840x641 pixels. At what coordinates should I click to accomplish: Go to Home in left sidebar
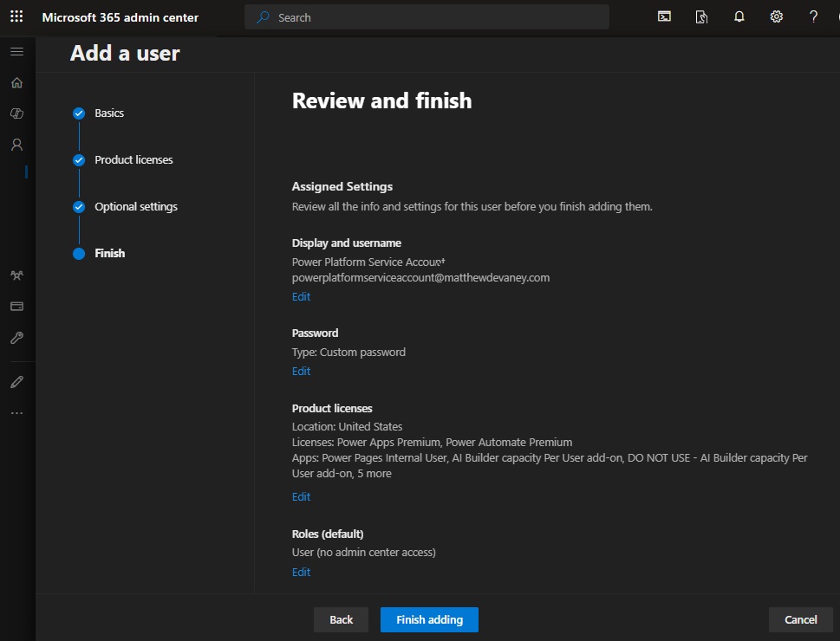pos(16,82)
